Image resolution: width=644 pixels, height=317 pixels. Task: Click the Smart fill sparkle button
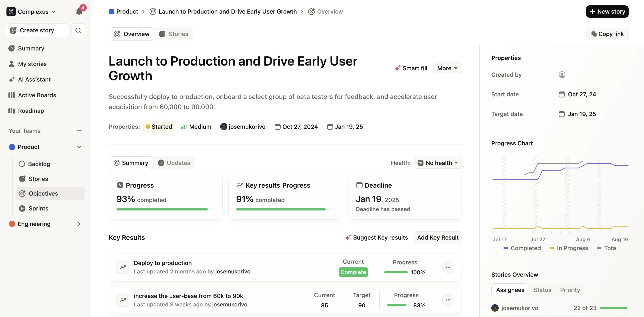coord(411,68)
